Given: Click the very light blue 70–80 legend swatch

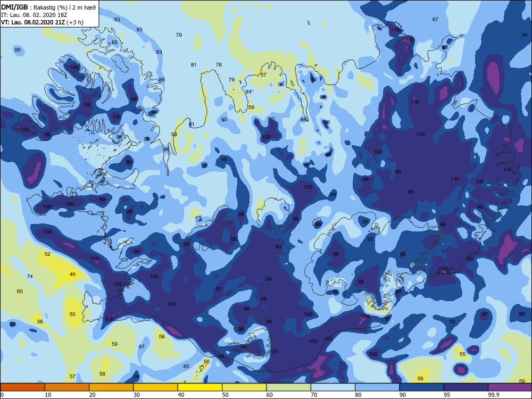Looking at the screenshot, I should (333, 387).
